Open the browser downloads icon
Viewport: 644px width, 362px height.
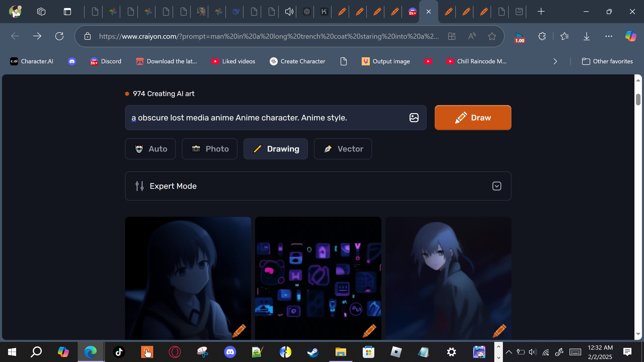[x=586, y=36]
